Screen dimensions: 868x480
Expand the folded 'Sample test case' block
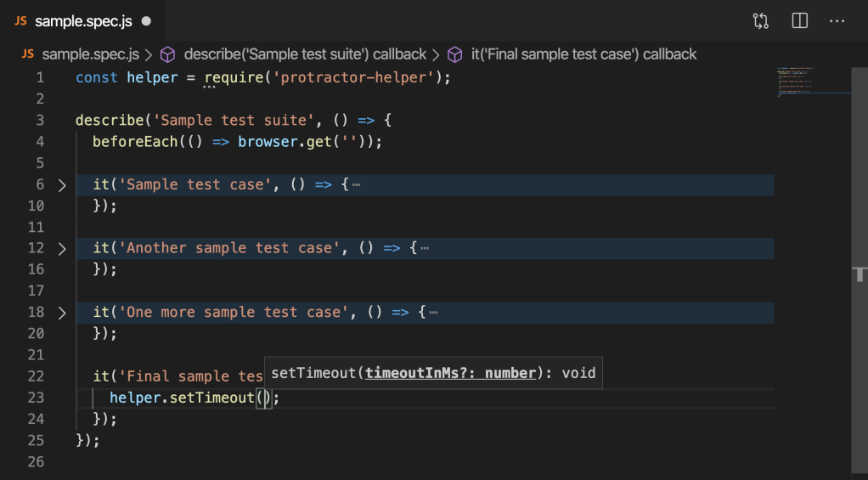[x=61, y=184]
